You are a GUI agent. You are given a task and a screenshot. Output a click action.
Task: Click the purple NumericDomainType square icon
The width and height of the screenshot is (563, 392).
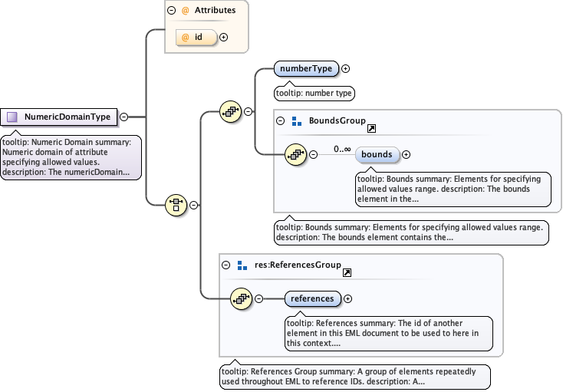(x=12, y=117)
